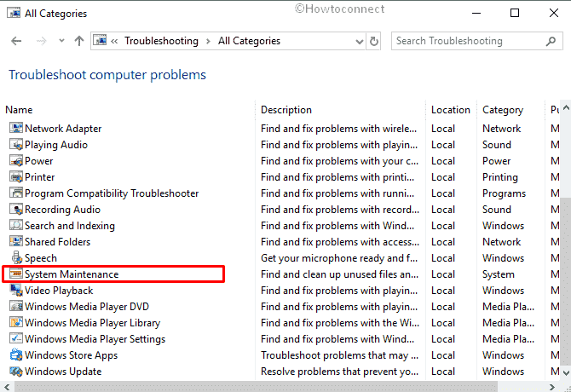This screenshot has width=571, height=392.
Task: Select Windows Store Apps row name
Action: pyautogui.click(x=71, y=355)
